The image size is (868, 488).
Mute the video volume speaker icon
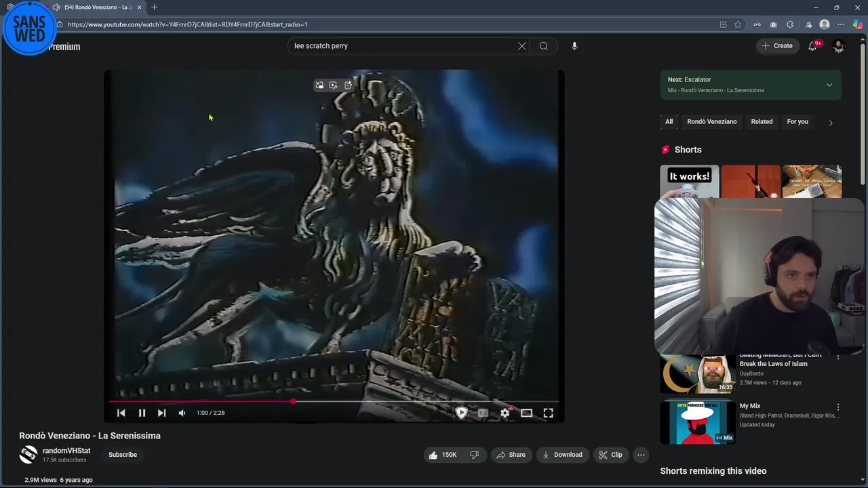(x=182, y=413)
